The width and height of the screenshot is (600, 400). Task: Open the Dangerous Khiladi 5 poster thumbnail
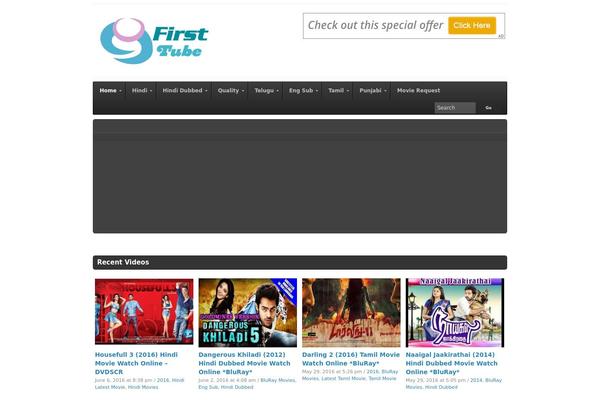[x=248, y=313]
